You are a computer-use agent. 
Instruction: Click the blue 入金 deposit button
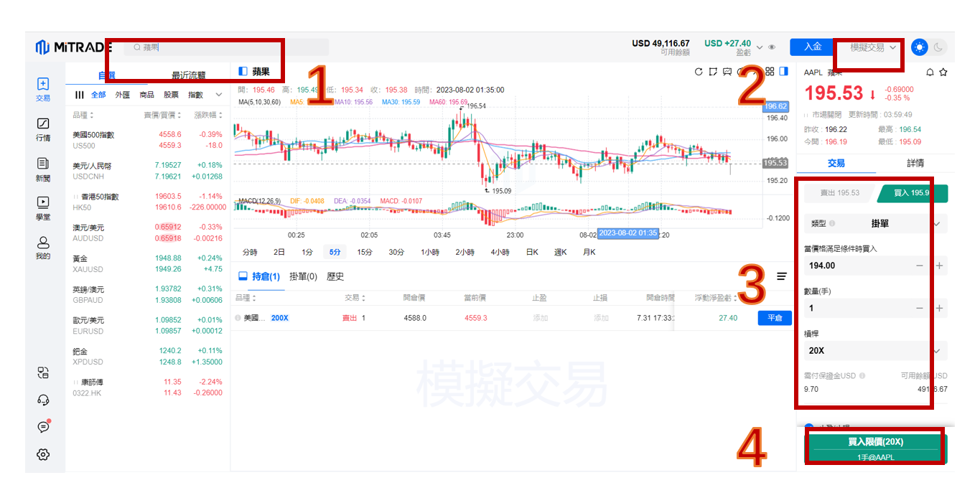812,47
